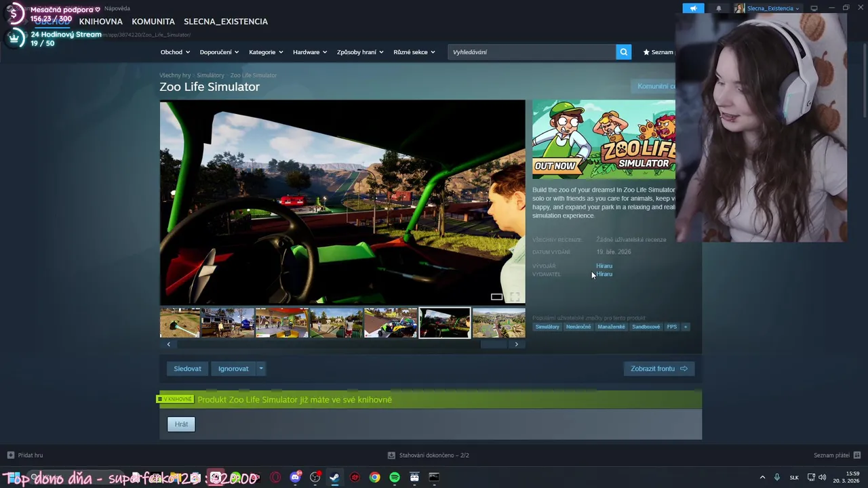The width and height of the screenshot is (868, 488).
Task: Click 'Stahování dokončeno – 2/2' status text
Action: (434, 455)
